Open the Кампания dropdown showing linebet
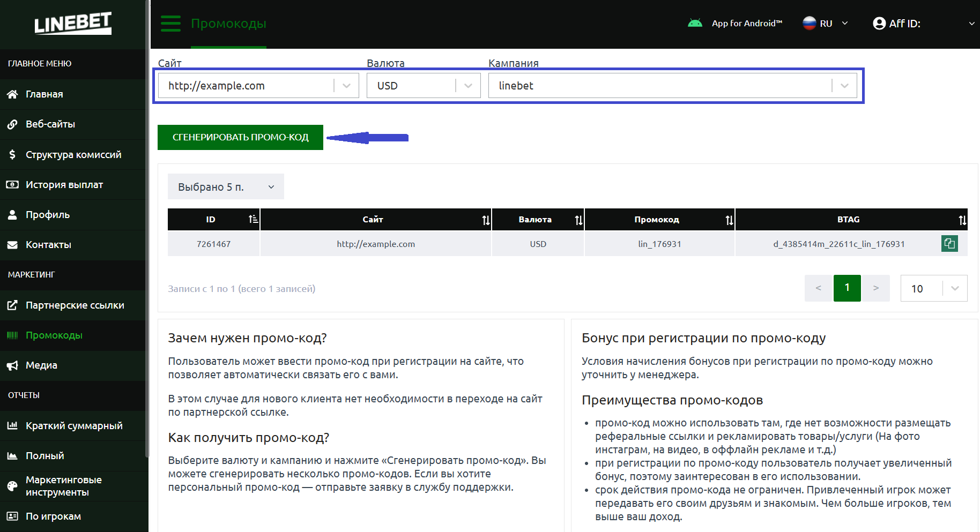The width and height of the screenshot is (980, 532). (673, 86)
